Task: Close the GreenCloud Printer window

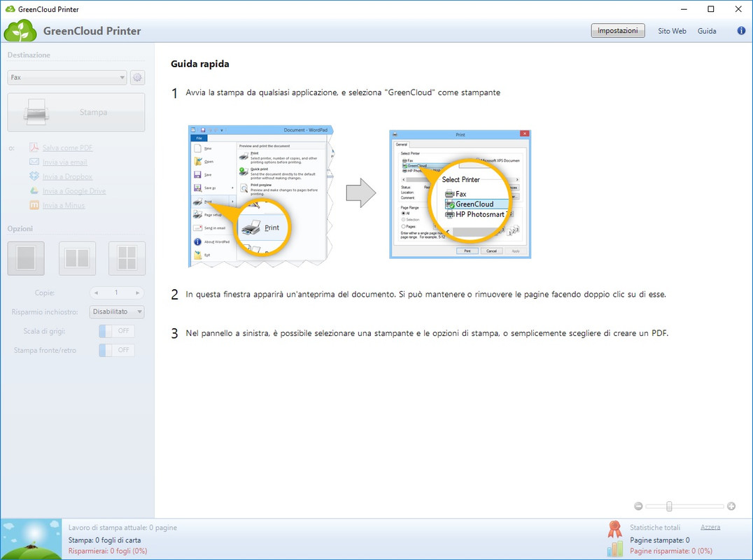Action: 738,9
